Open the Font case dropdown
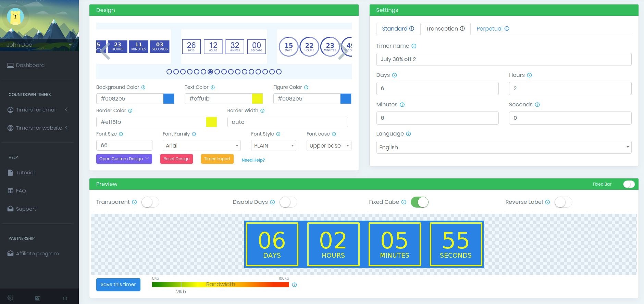Image resolution: width=644 pixels, height=304 pixels. point(329,145)
